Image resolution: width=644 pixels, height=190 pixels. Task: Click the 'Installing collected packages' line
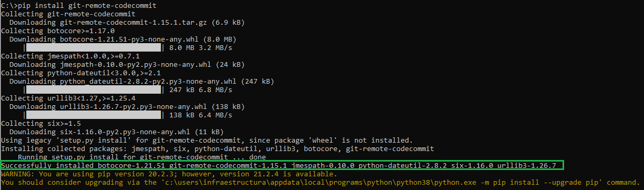[218, 148]
